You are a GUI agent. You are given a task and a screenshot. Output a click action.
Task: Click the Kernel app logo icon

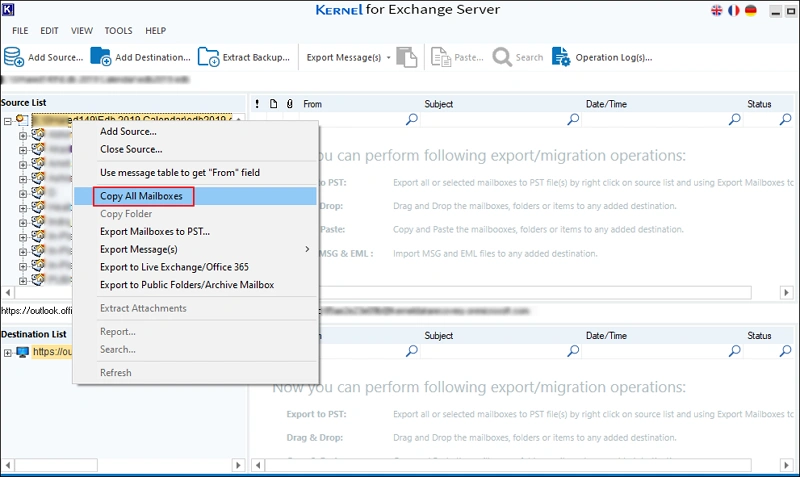click(x=8, y=9)
